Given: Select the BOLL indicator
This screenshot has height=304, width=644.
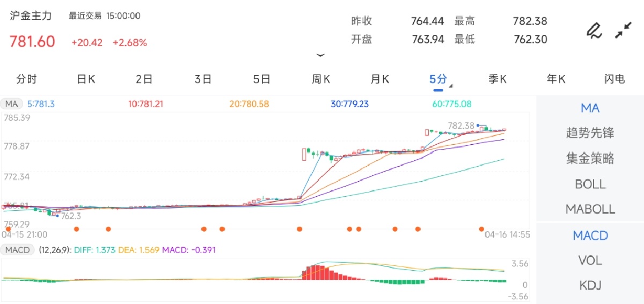Looking at the screenshot, I should coord(590,184).
